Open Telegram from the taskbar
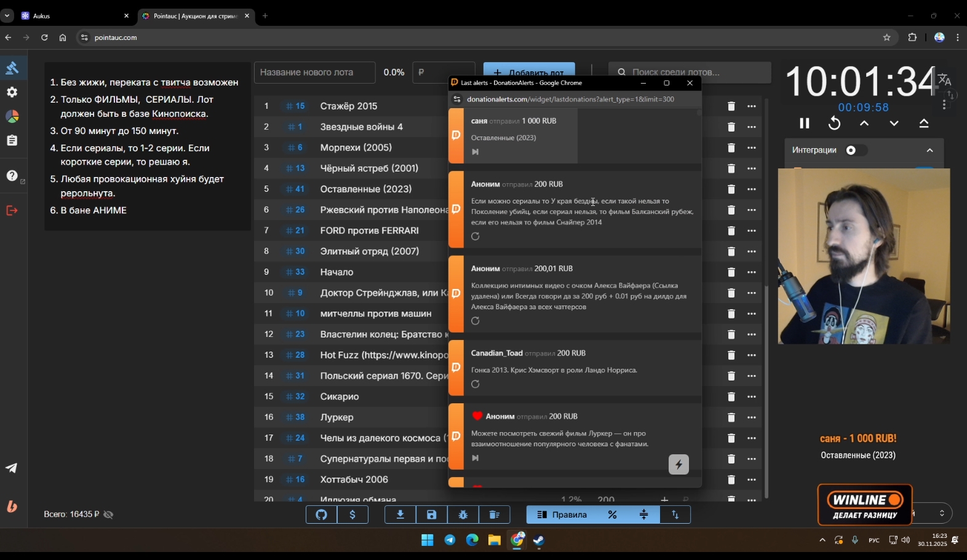 click(x=450, y=540)
